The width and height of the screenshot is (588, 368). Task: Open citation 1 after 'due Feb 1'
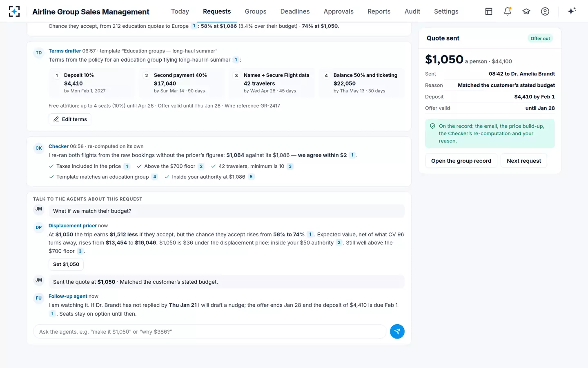point(52,314)
